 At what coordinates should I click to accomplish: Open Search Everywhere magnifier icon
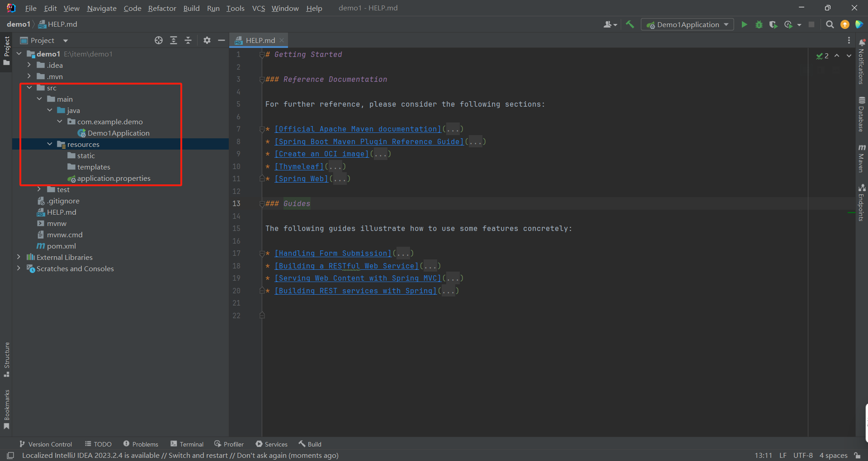click(x=830, y=24)
